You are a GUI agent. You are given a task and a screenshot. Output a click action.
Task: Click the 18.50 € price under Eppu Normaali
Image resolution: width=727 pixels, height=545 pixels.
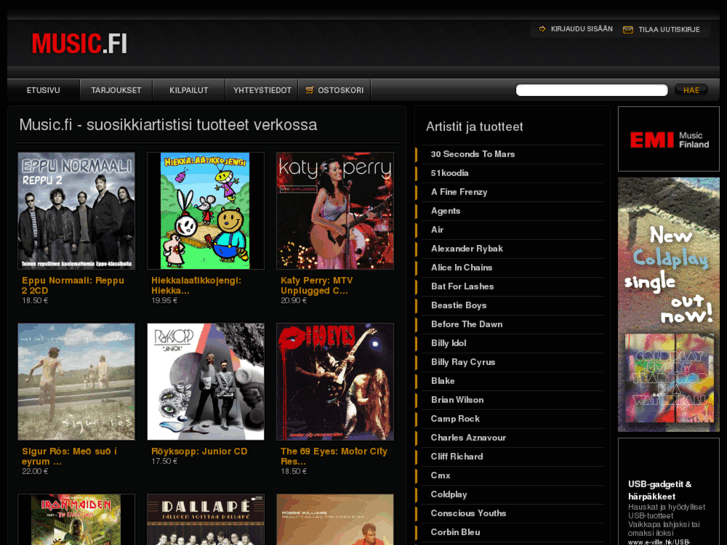35,301
